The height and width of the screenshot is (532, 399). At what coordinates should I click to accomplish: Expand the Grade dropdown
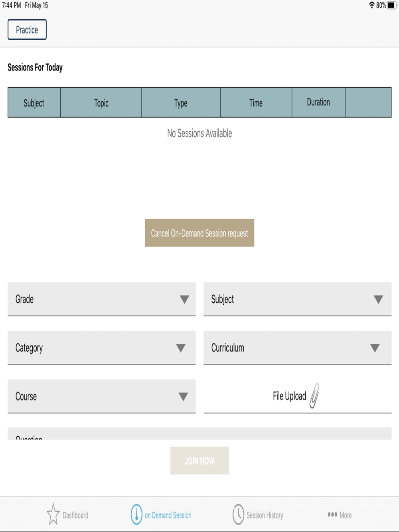[102, 299]
